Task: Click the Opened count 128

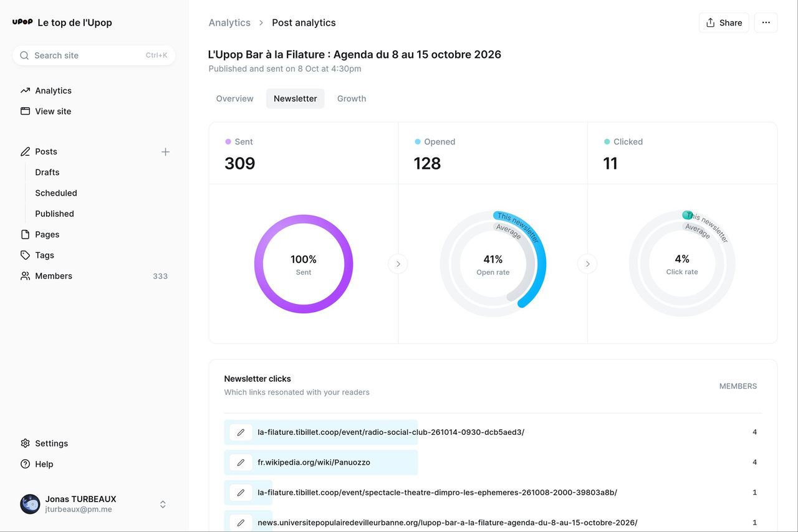Action: pos(428,163)
